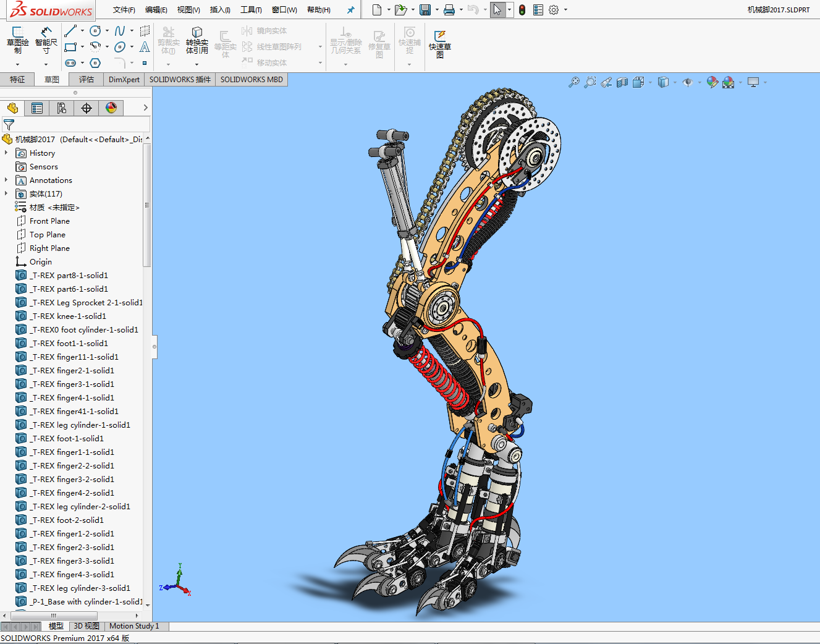Expand the 实体(117) solid bodies folder

coord(6,193)
